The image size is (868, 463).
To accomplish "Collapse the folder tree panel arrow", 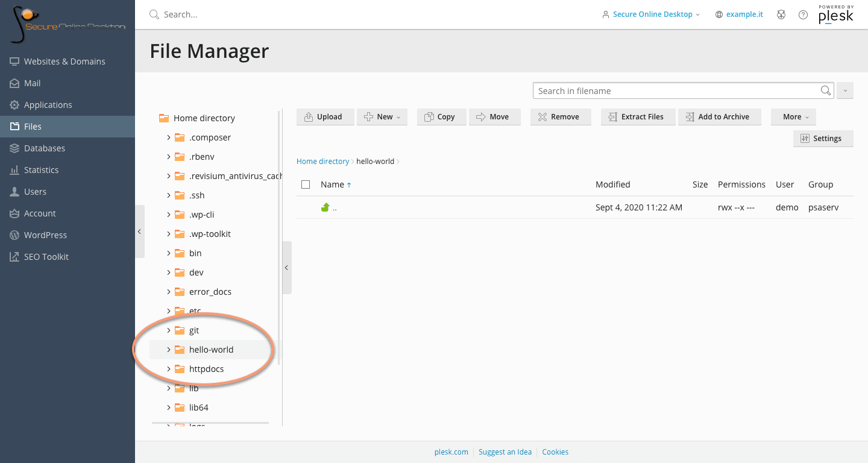I will pyautogui.click(x=287, y=268).
